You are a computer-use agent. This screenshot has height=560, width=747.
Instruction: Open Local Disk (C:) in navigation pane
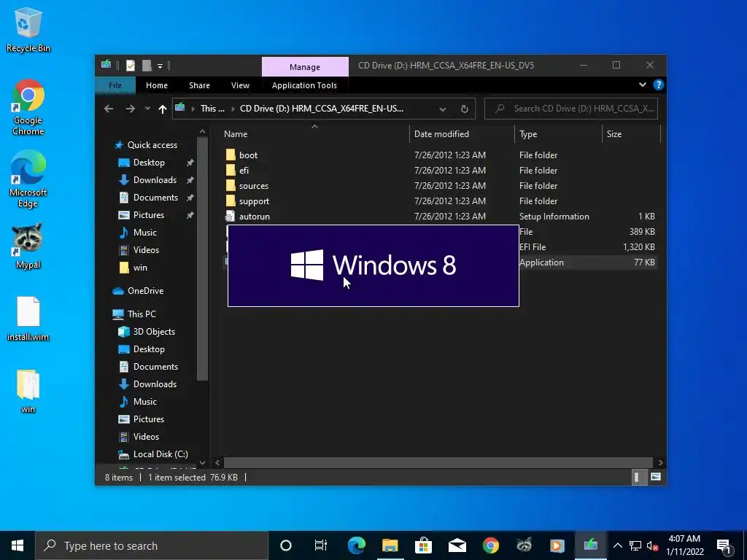160,454
